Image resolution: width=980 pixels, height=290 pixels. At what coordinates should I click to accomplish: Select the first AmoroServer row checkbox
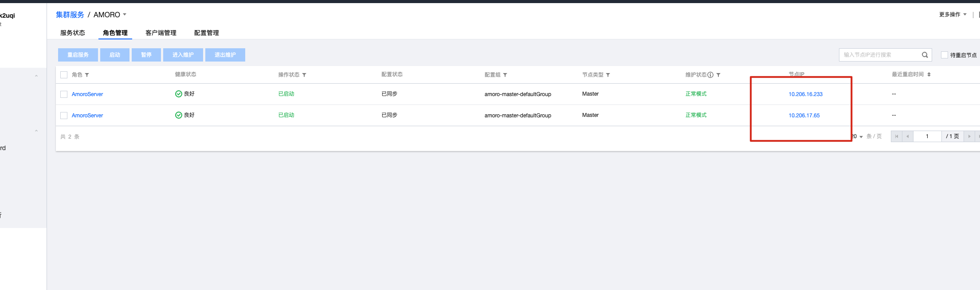click(x=64, y=94)
